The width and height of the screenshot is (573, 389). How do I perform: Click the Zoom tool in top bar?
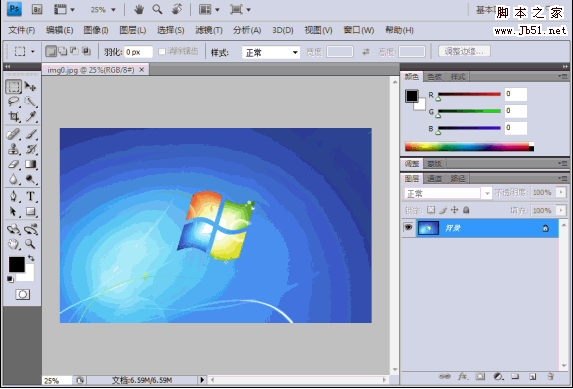pos(158,10)
